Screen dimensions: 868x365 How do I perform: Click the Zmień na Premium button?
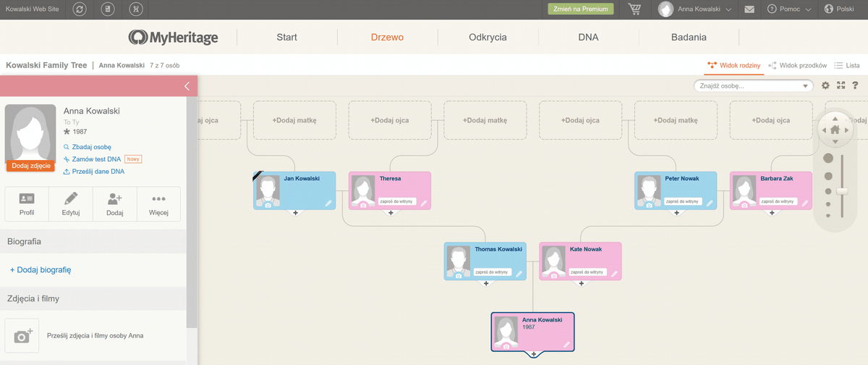[580, 9]
